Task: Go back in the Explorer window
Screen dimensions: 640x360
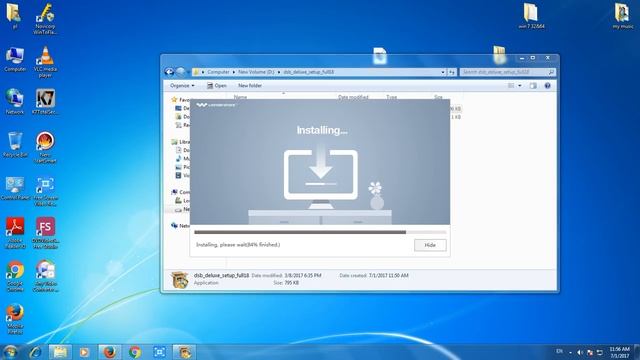Action: point(169,72)
